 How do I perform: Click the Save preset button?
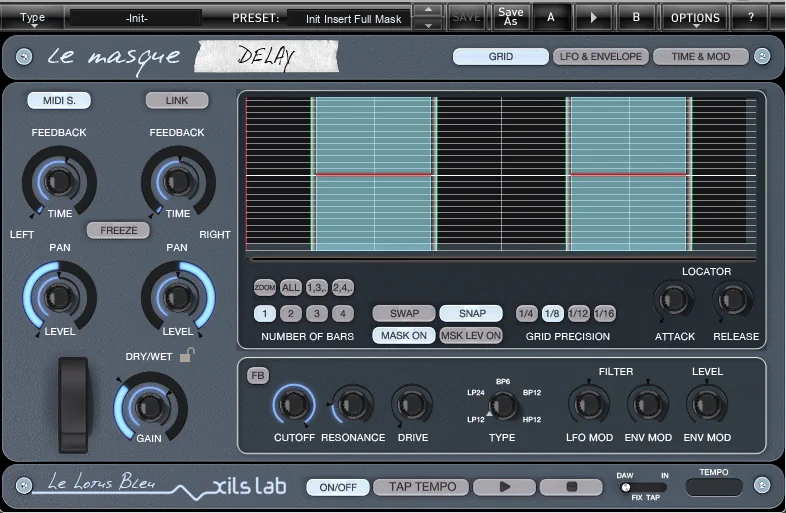466,18
